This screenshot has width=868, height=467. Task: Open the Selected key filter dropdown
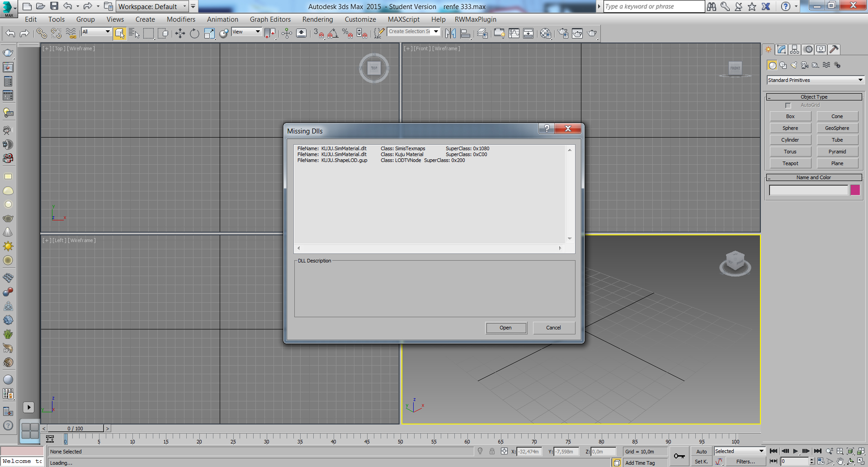(x=739, y=451)
